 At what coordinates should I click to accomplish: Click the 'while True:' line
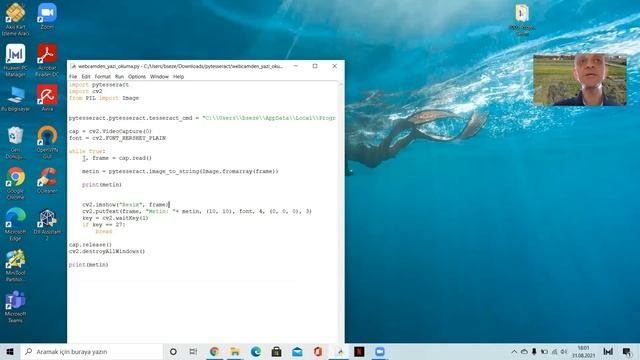tap(87, 151)
